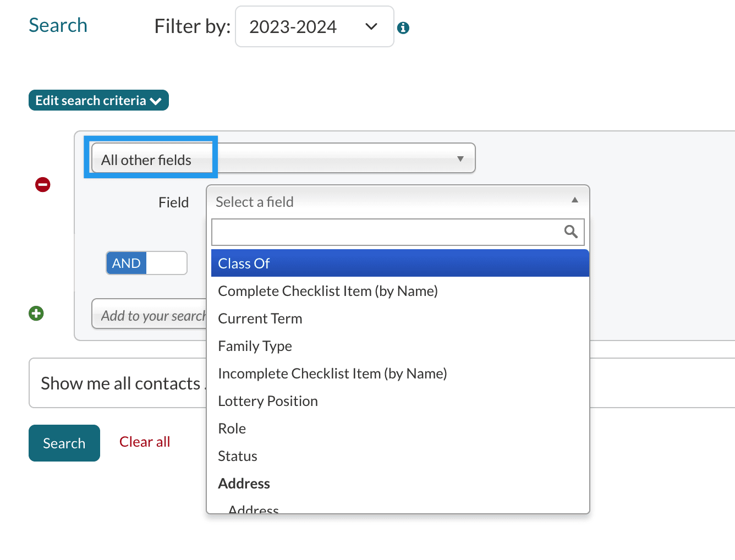Toggle the AND/OR switch

[x=146, y=263]
